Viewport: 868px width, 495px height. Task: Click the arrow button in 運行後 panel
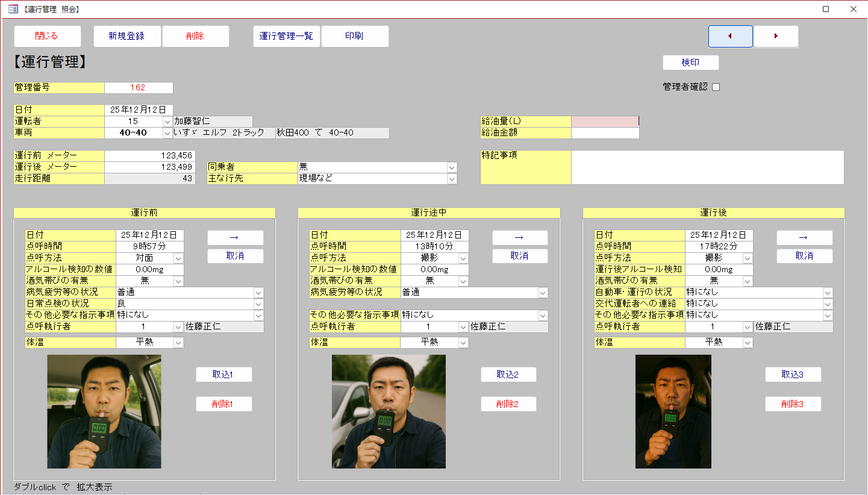(x=804, y=238)
